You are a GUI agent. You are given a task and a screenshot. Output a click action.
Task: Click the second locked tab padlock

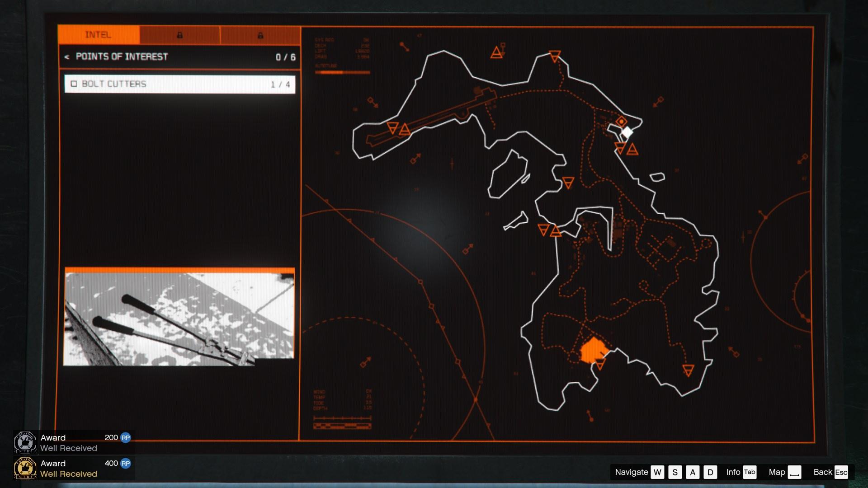pos(260,35)
